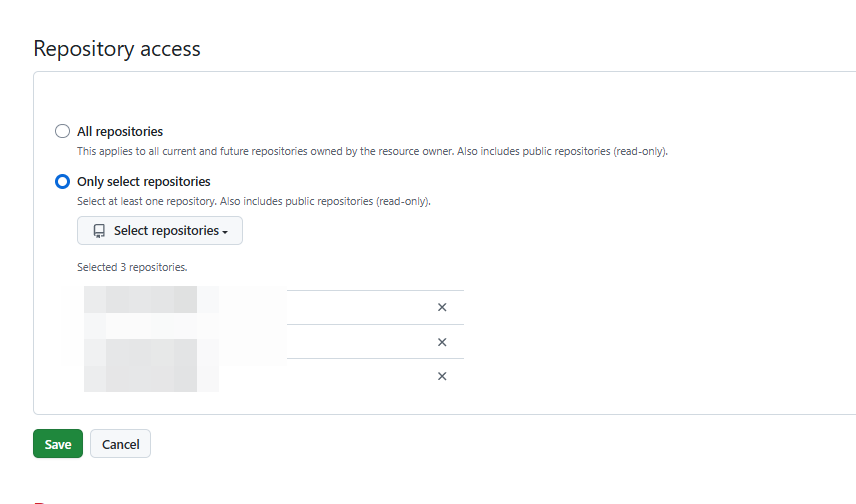Remove the third selected repository with X

442,376
